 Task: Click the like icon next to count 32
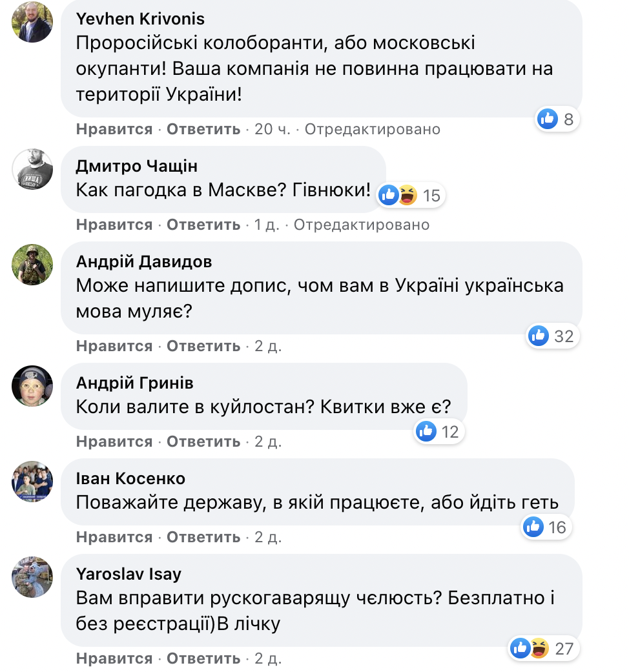pyautogui.click(x=537, y=336)
